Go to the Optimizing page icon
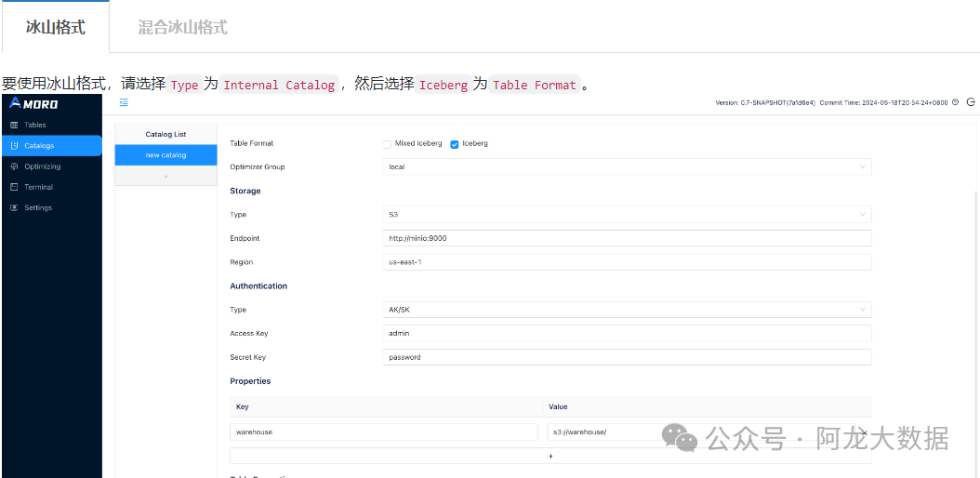Screen dimensions: 980x478 [14, 166]
